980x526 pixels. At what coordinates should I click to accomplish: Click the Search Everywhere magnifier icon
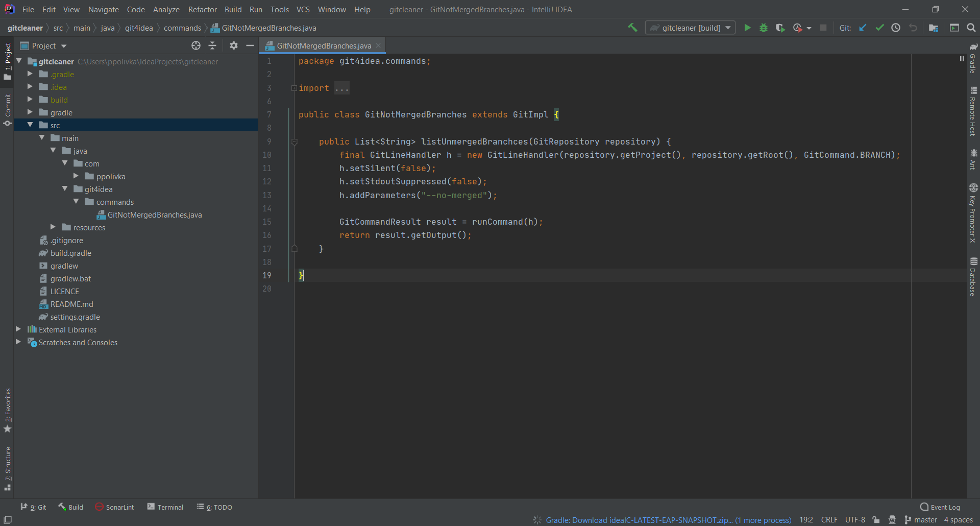click(x=971, y=28)
